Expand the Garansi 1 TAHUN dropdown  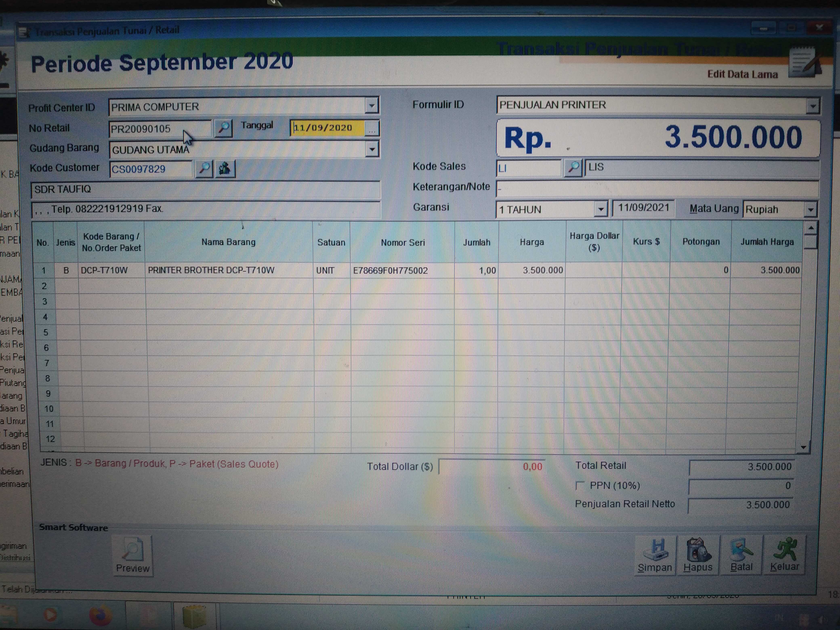tap(600, 209)
